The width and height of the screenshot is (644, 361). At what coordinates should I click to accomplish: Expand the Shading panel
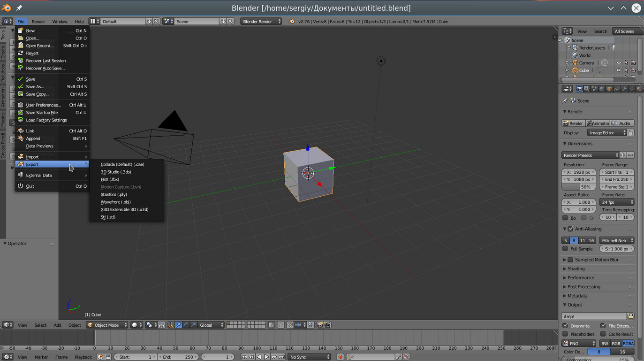[x=576, y=269]
